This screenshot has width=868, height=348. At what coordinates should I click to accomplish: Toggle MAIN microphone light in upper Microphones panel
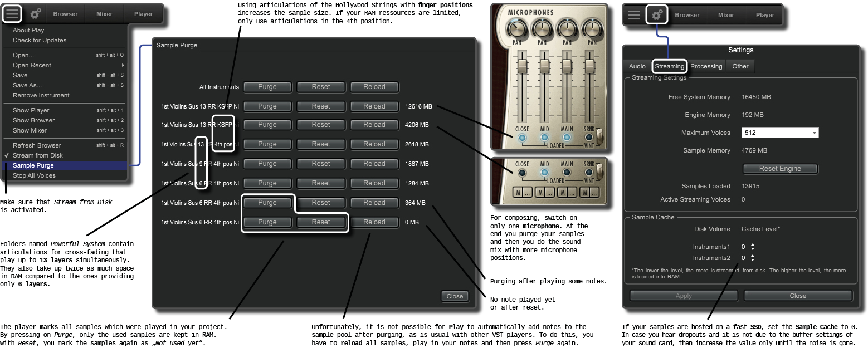pos(567,138)
